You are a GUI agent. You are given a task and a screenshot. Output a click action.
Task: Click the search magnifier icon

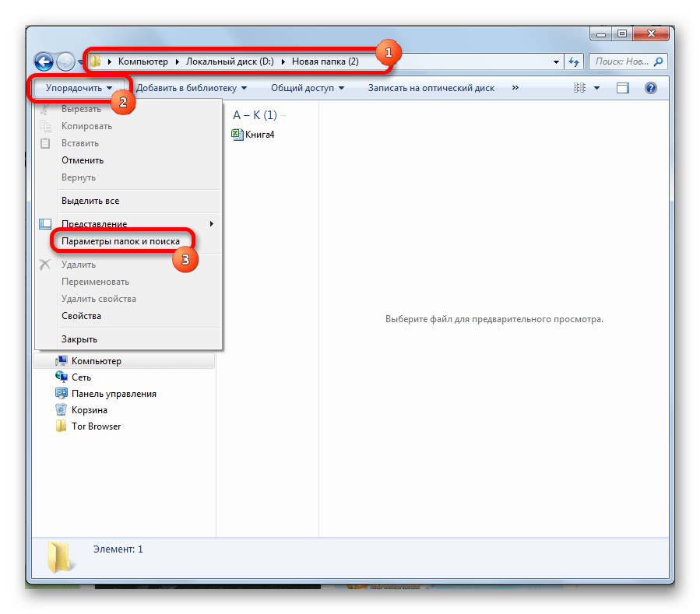(x=659, y=61)
